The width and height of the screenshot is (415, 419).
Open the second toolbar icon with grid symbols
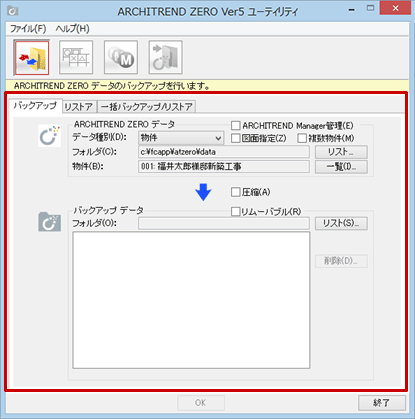76,58
